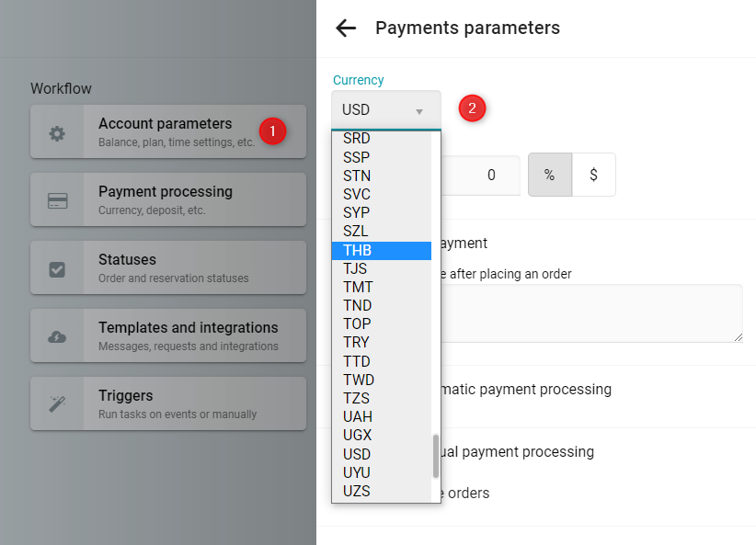The image size is (756, 545).
Task: Click the cloud Templates and integrations icon
Action: pyautogui.click(x=57, y=336)
